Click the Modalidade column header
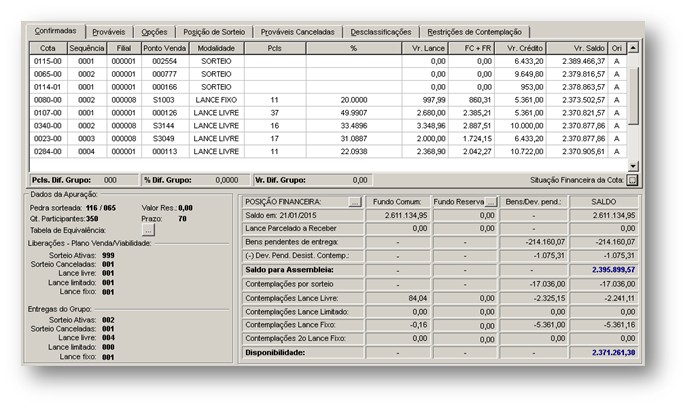The height and width of the screenshot is (408, 687). [x=216, y=48]
